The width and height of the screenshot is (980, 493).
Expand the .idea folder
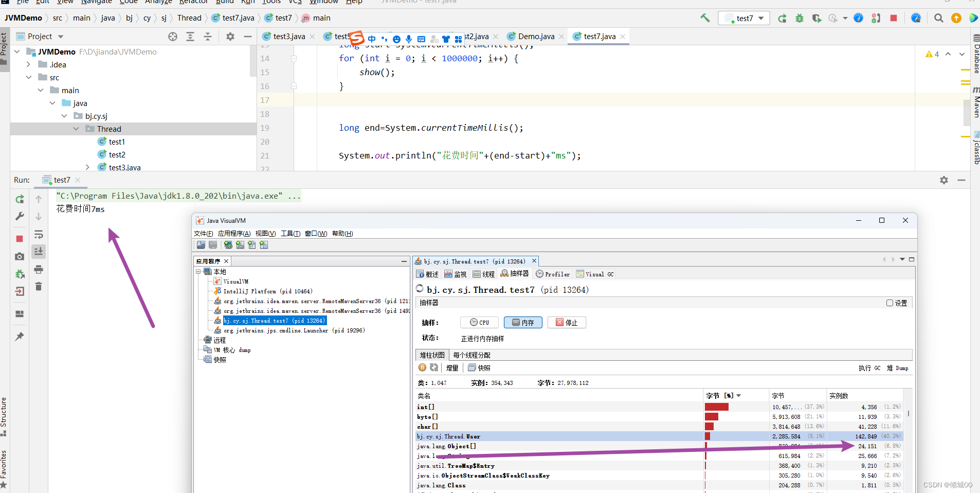coord(29,64)
